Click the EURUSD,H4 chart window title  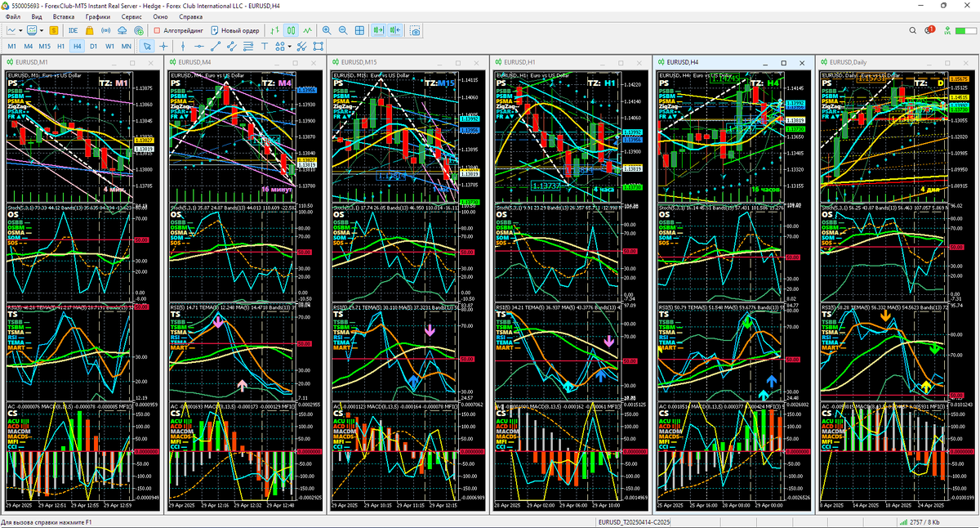point(683,62)
